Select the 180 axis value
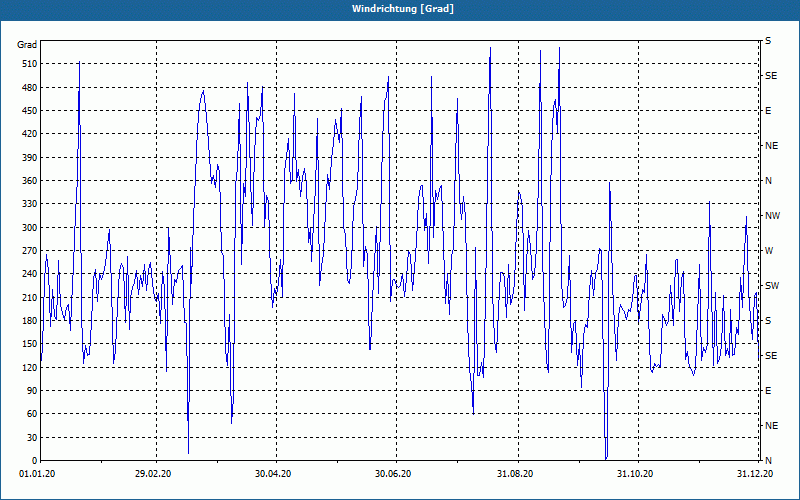Screen dimensions: 800x500 [30, 321]
